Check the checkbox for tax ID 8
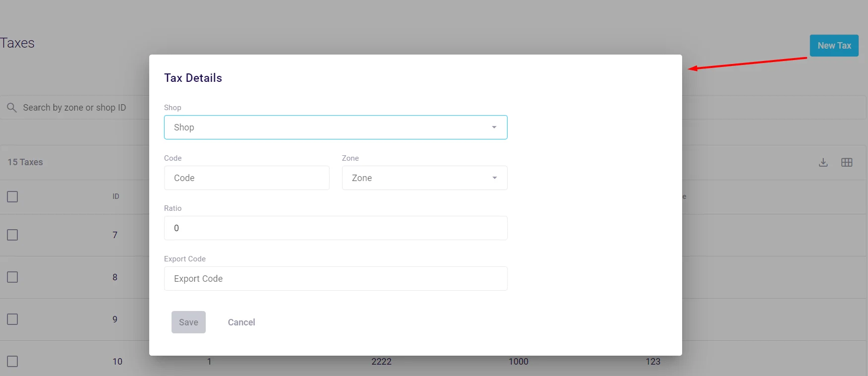The image size is (868, 376). coord(12,277)
